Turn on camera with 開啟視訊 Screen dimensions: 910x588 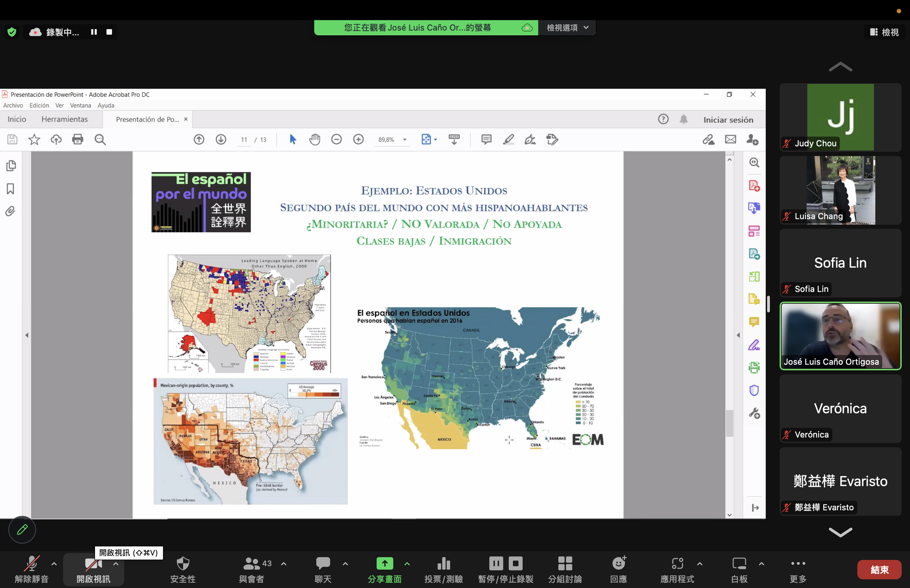coord(93,569)
